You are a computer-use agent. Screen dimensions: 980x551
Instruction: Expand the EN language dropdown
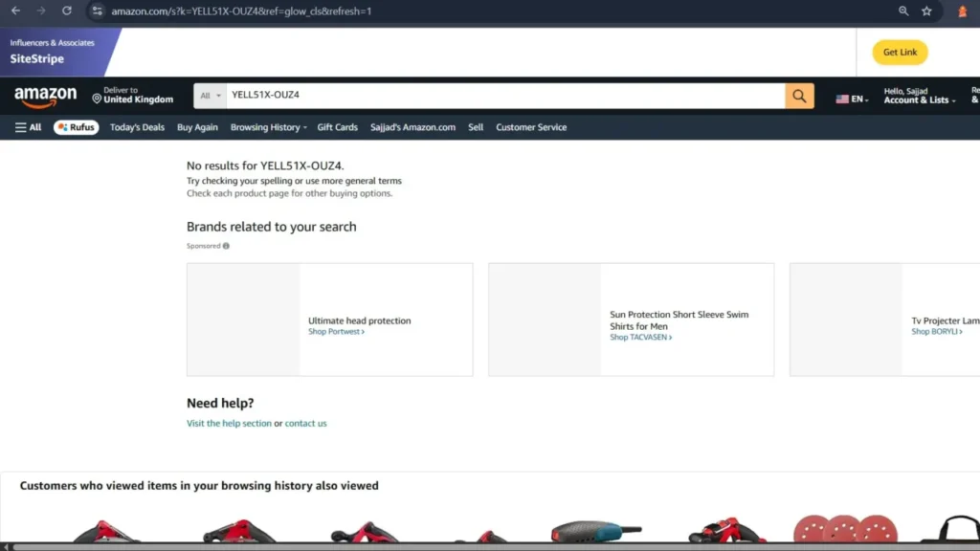click(x=859, y=99)
